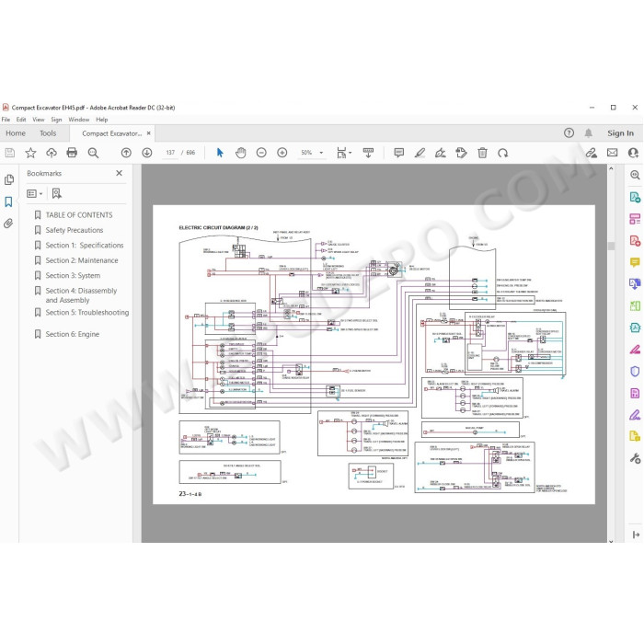This screenshot has width=644, height=644.
Task: Open Section 2: Maintenance bookmark
Action: [x=82, y=260]
